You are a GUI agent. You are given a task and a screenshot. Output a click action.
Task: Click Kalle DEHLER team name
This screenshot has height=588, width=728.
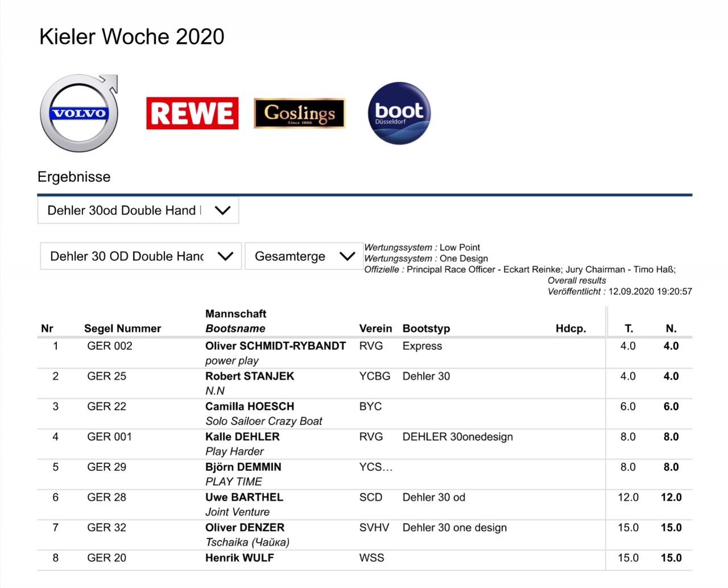pos(242,437)
